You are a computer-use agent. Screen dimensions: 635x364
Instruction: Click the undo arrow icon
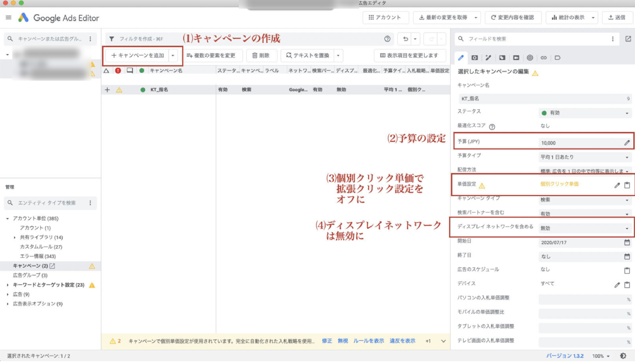tap(405, 39)
